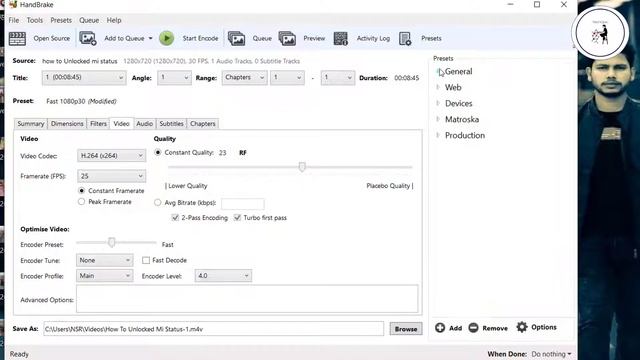Viewport: 640px width, 360px height.
Task: Click the Remove preset minus icon
Action: [x=473, y=327]
